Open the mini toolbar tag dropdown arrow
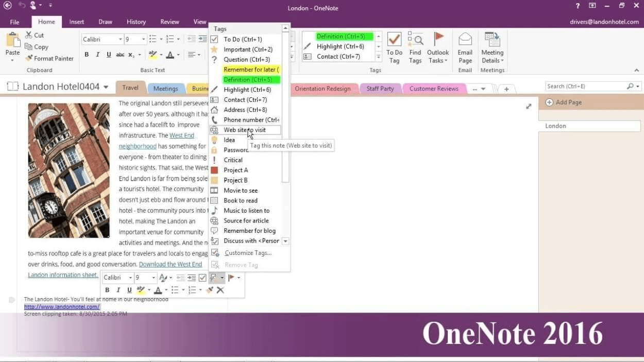This screenshot has height=362, width=644. 222,278
